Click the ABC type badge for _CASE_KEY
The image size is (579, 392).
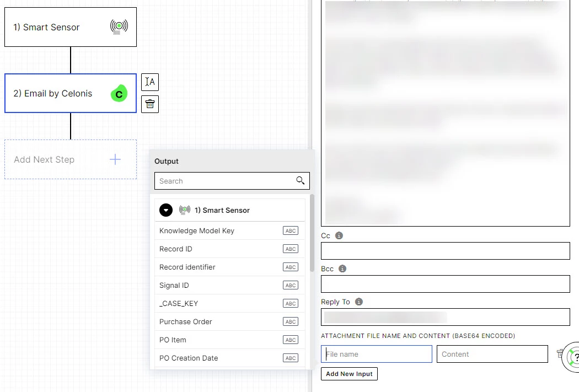click(x=291, y=303)
